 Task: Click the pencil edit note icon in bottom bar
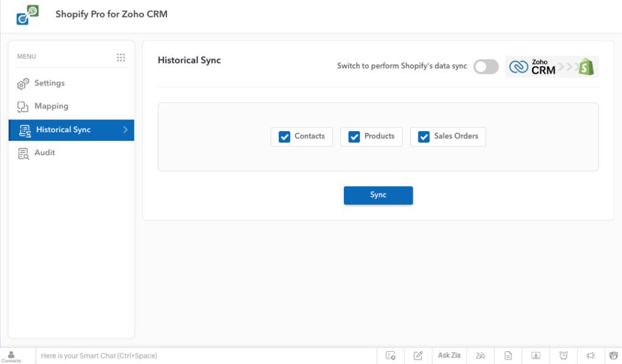[x=418, y=356]
